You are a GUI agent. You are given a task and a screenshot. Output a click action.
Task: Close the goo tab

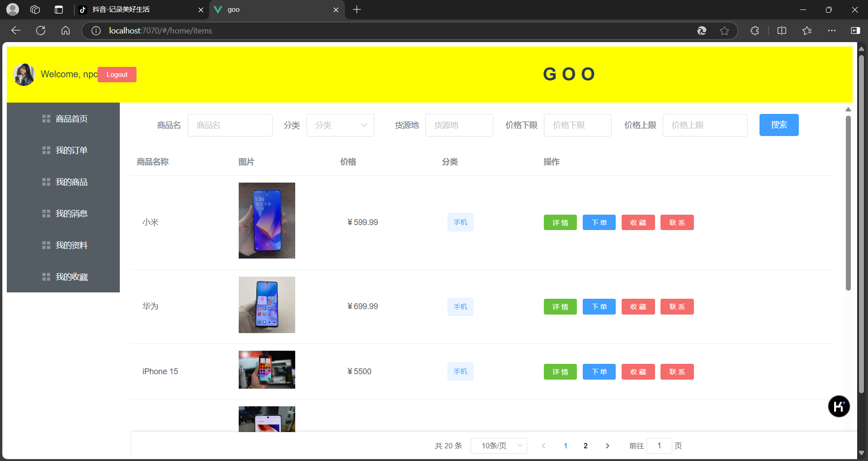(x=336, y=9)
